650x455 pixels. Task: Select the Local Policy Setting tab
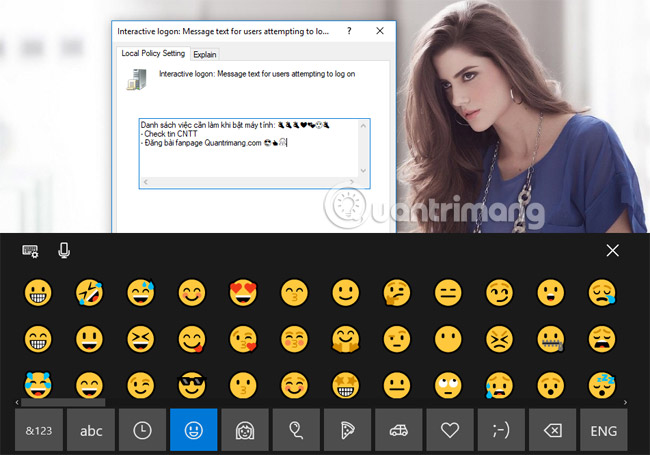coord(153,53)
